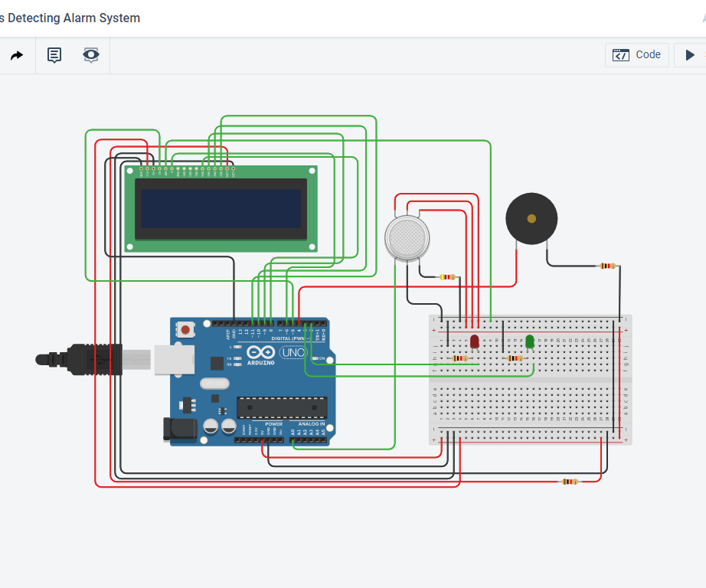Click the share arrow icon
The width and height of the screenshot is (706, 588).
(x=16, y=54)
